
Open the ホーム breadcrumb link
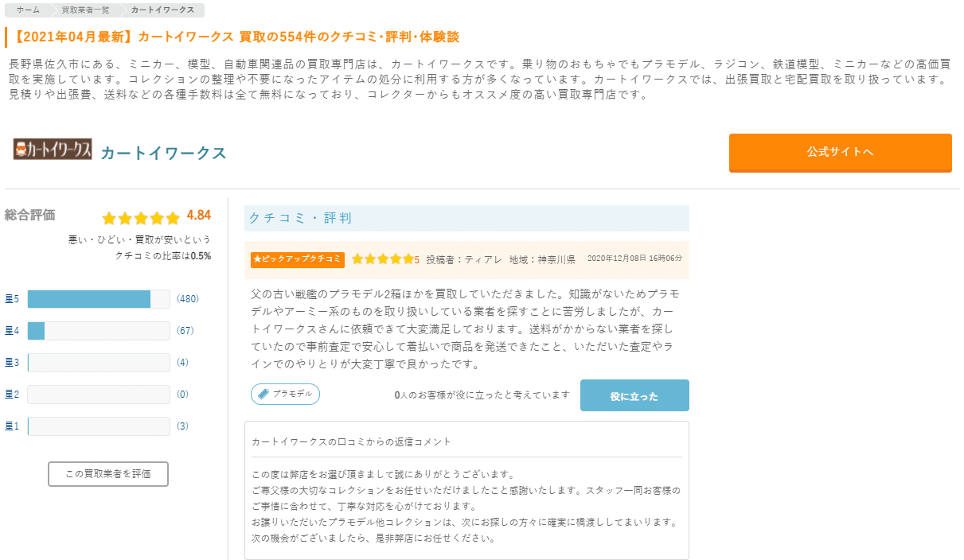coord(29,10)
